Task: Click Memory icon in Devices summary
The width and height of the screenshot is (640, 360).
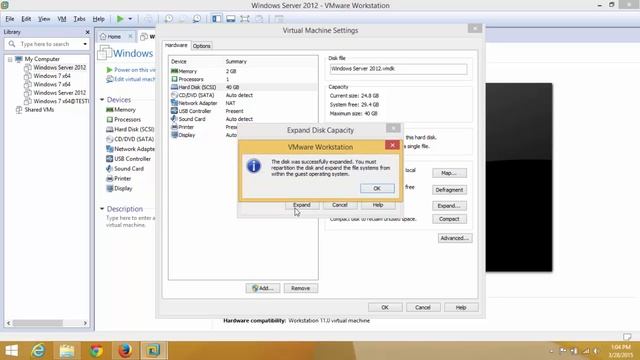Action: coord(109,110)
